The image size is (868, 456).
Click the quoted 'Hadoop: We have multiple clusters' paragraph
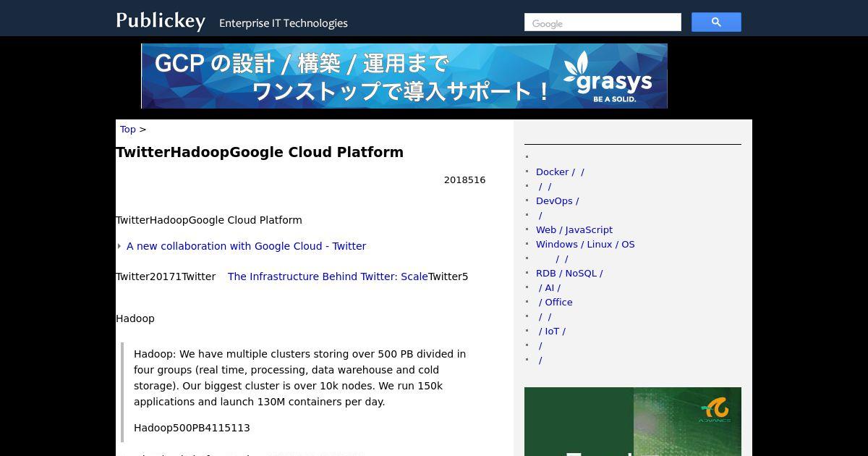pyautogui.click(x=300, y=378)
